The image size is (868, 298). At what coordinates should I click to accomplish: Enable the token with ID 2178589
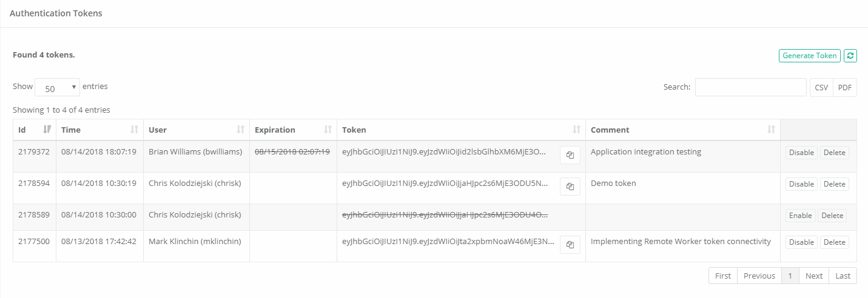[800, 216]
